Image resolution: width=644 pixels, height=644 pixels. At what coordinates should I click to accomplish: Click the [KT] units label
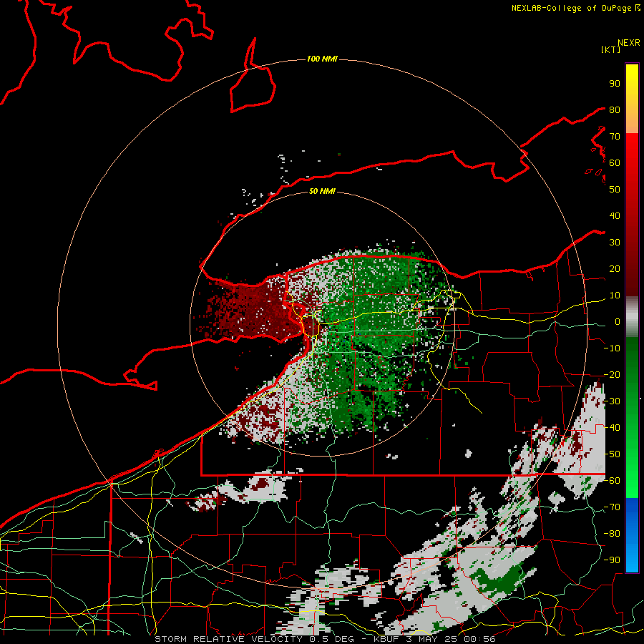click(x=611, y=49)
